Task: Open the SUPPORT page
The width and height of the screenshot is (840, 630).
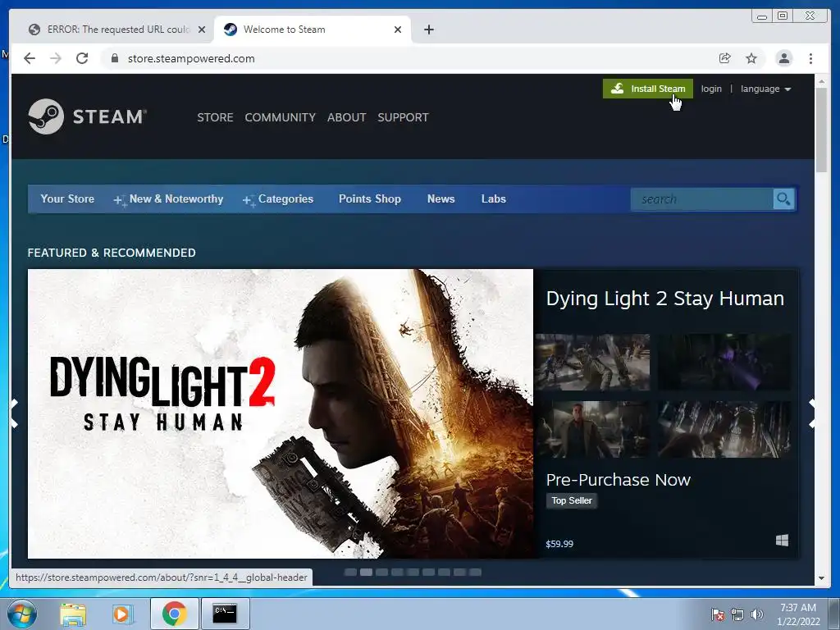Action: coord(403,117)
